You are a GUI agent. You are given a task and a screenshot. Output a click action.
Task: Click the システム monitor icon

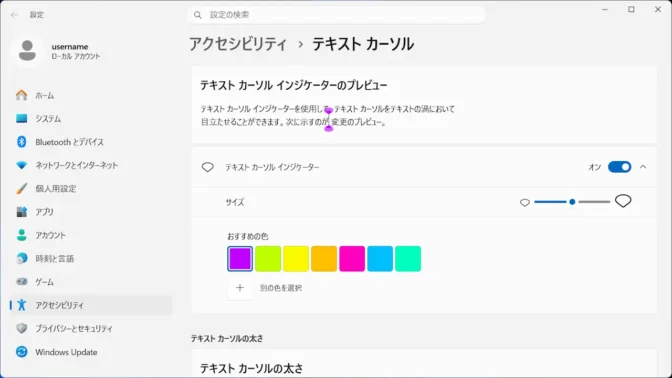coord(21,118)
